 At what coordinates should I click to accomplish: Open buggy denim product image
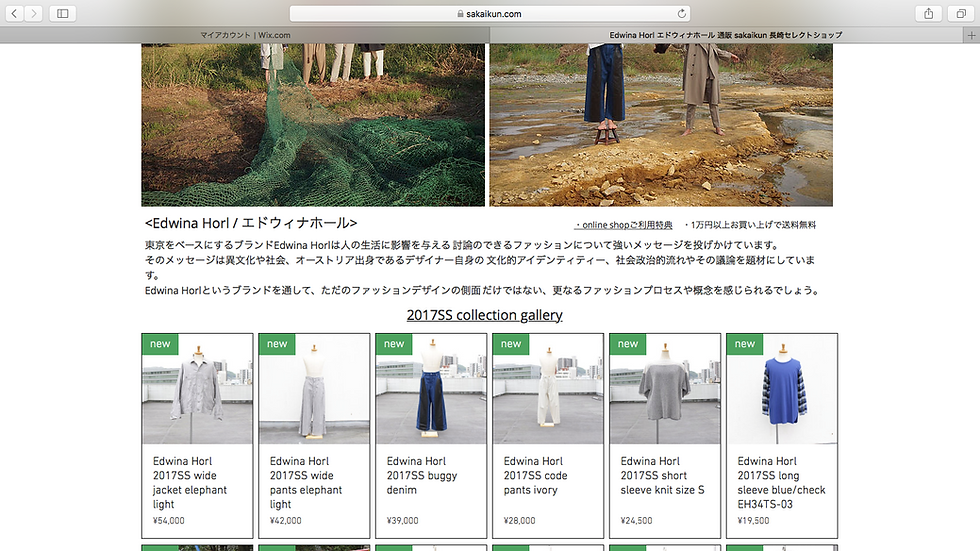(x=431, y=389)
